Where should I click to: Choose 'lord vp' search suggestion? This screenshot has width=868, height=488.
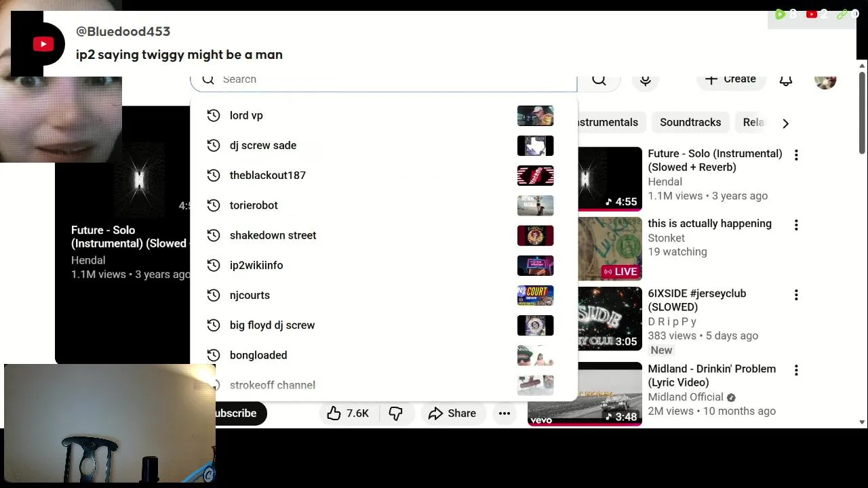pyautogui.click(x=384, y=115)
